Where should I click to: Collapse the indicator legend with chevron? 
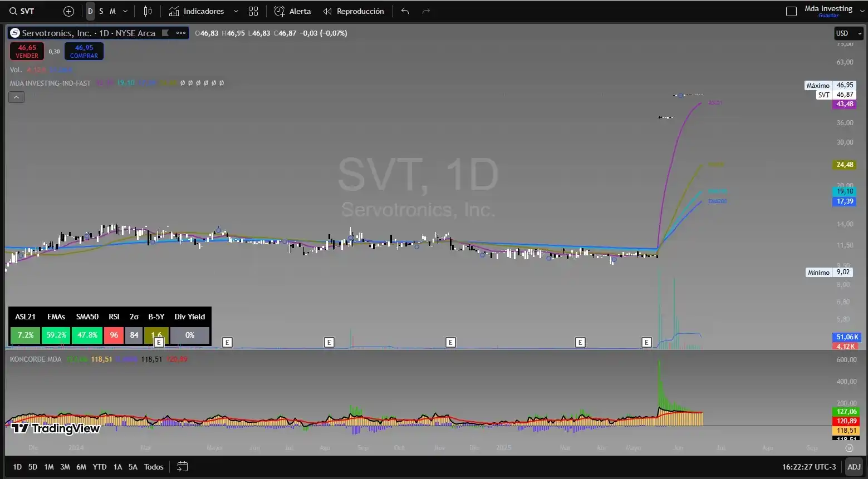coord(16,97)
